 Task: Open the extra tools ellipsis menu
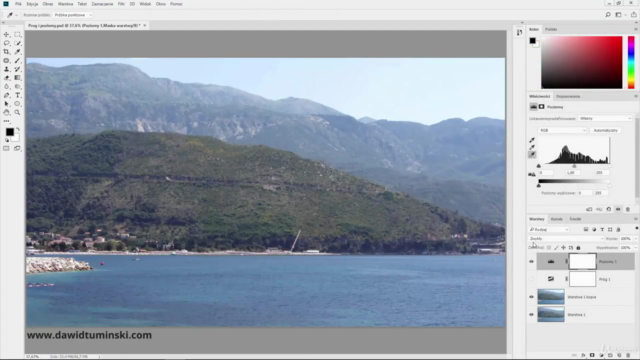click(x=7, y=121)
